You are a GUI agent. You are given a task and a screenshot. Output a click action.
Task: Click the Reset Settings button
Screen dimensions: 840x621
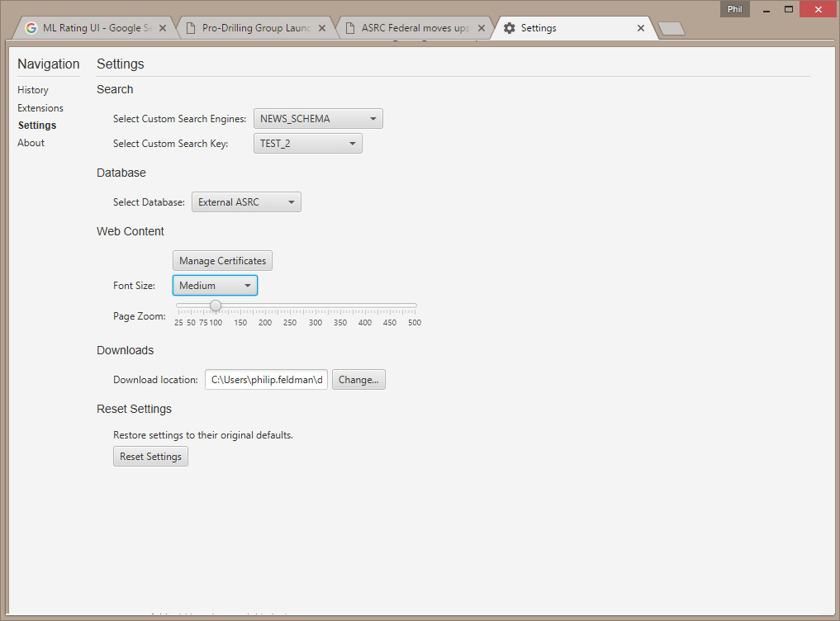150,457
